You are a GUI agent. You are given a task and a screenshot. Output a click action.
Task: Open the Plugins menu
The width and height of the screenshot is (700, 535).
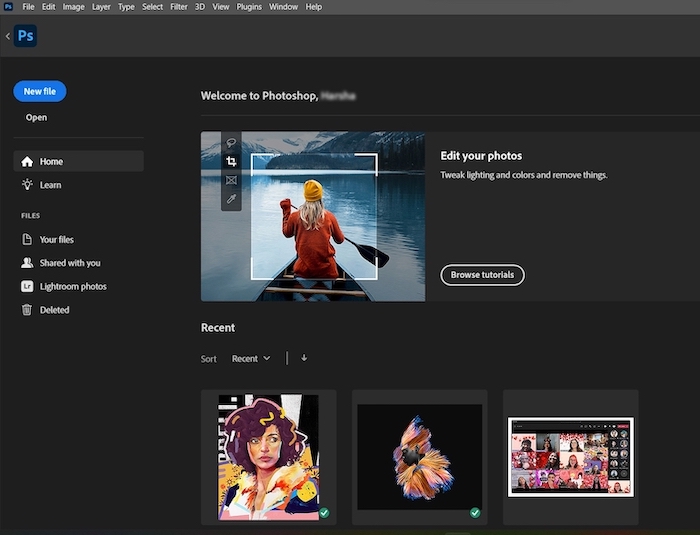point(249,7)
